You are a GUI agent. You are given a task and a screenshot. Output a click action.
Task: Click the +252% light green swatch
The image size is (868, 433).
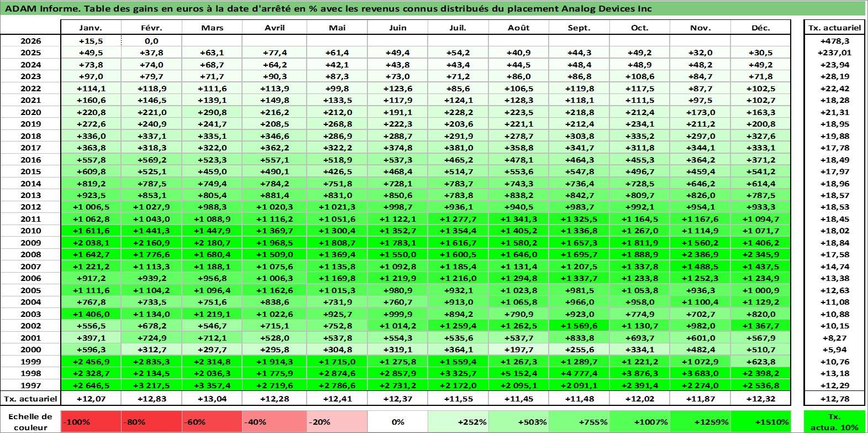pyautogui.click(x=458, y=421)
